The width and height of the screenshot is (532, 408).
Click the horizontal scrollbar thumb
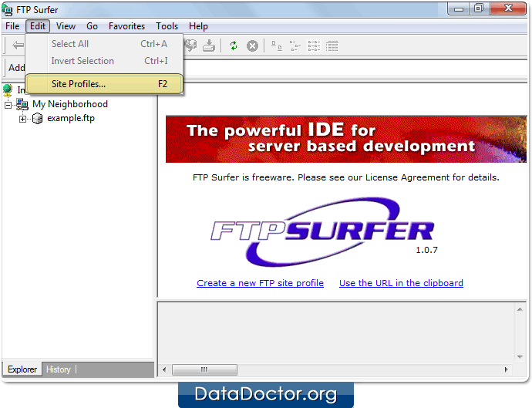(204, 369)
